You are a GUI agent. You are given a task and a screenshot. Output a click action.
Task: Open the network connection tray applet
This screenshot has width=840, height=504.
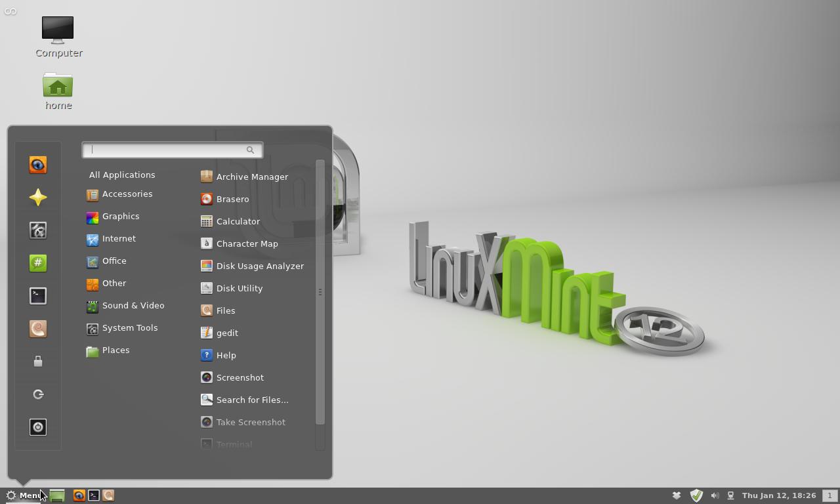tap(730, 495)
